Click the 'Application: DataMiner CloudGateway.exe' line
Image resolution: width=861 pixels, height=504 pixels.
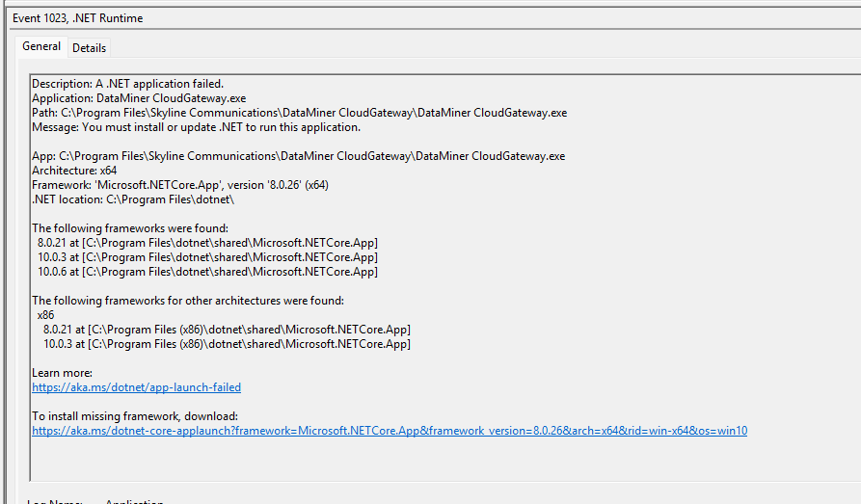click(139, 98)
